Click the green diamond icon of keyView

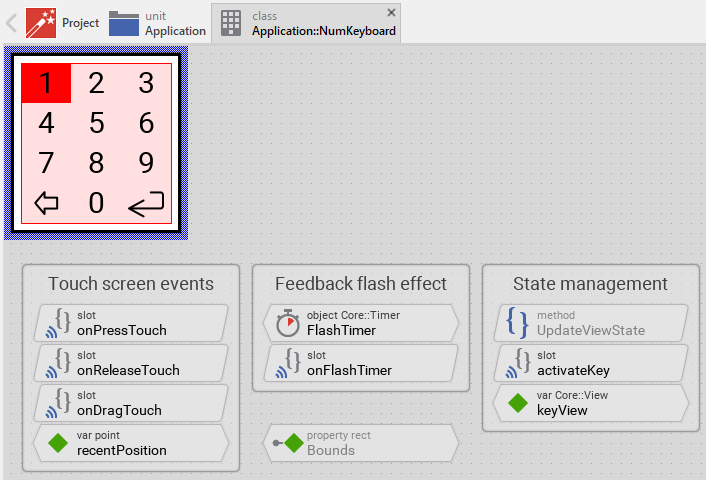[x=517, y=403]
